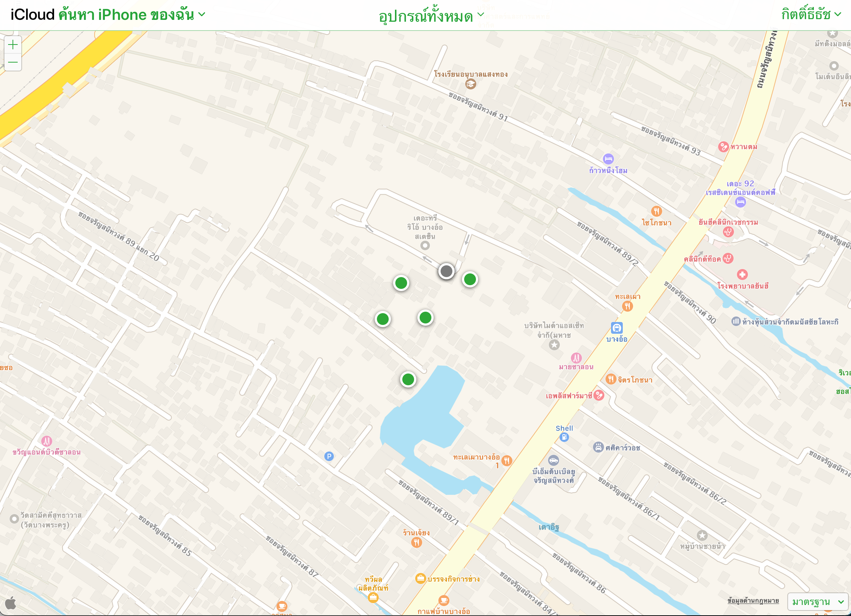Click the ทวีผล ผลิตภัณฑ์ shop icon
Image resolution: width=851 pixels, height=616 pixels.
pos(372,597)
